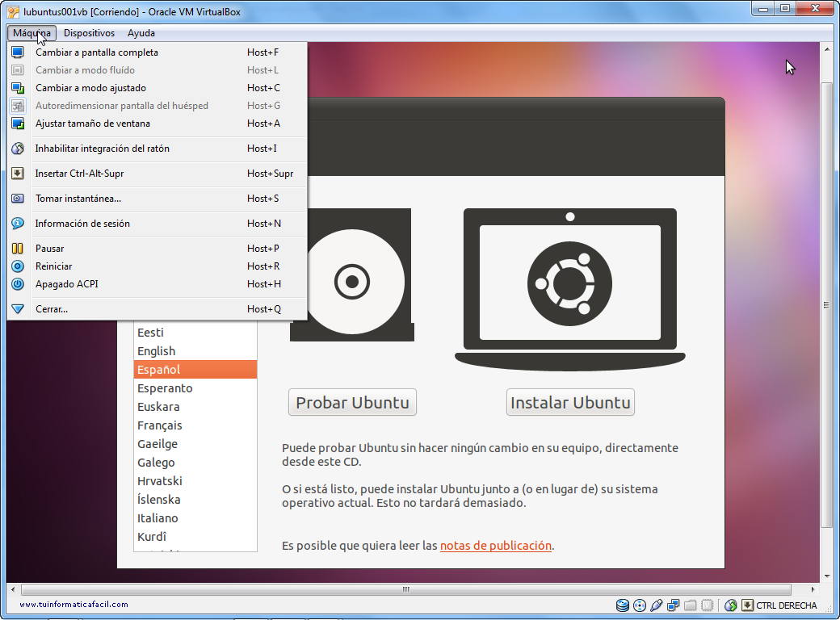Image resolution: width=840 pixels, height=620 pixels.
Task: Open the Ayuda menu
Action: (x=141, y=33)
